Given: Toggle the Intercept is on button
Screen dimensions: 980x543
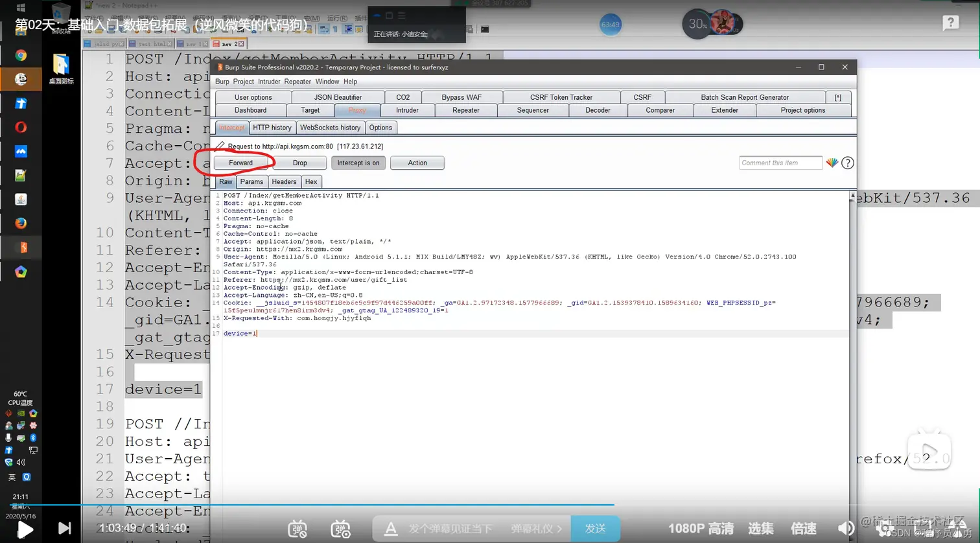Looking at the screenshot, I should (x=358, y=163).
